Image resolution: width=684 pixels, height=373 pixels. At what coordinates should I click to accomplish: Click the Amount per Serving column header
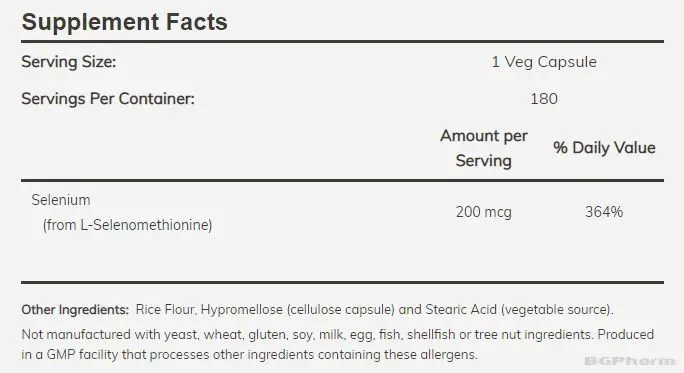pyautogui.click(x=484, y=148)
